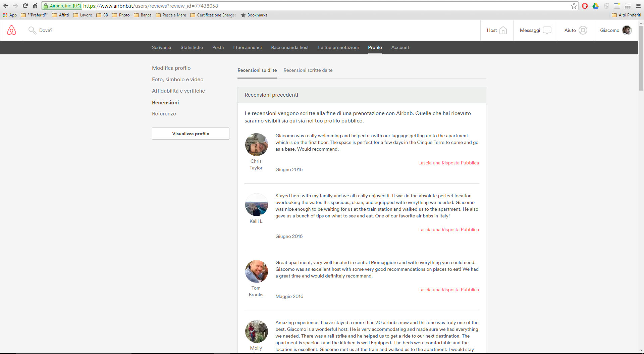Open the Google Drive extension icon
The width and height of the screenshot is (644, 354).
point(595,6)
